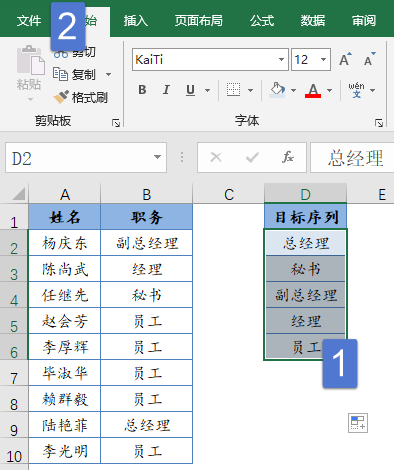The height and width of the screenshot is (470, 394).
Task: Select cell containing 李光明
Action: point(65,451)
